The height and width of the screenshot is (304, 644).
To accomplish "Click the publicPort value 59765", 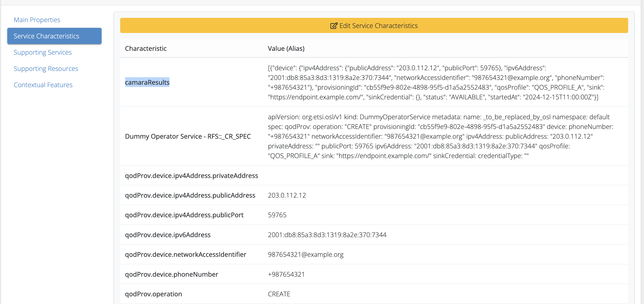I will click(x=277, y=215).
